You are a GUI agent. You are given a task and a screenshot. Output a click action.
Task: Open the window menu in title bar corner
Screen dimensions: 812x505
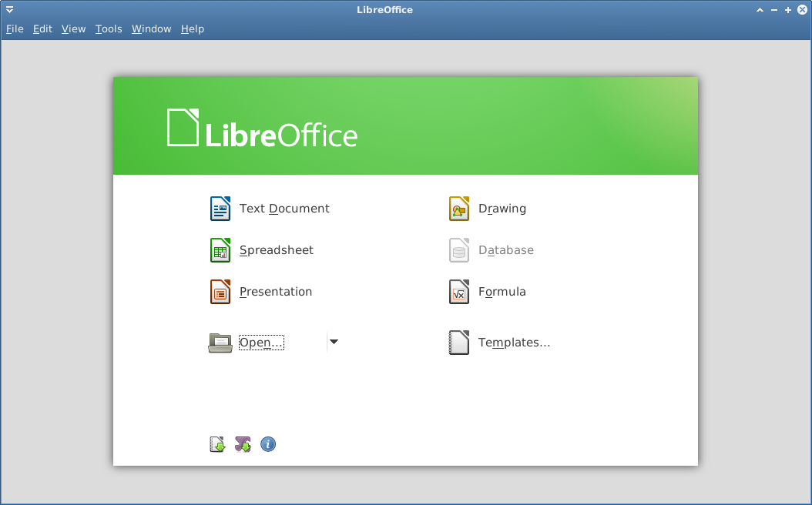[9, 10]
